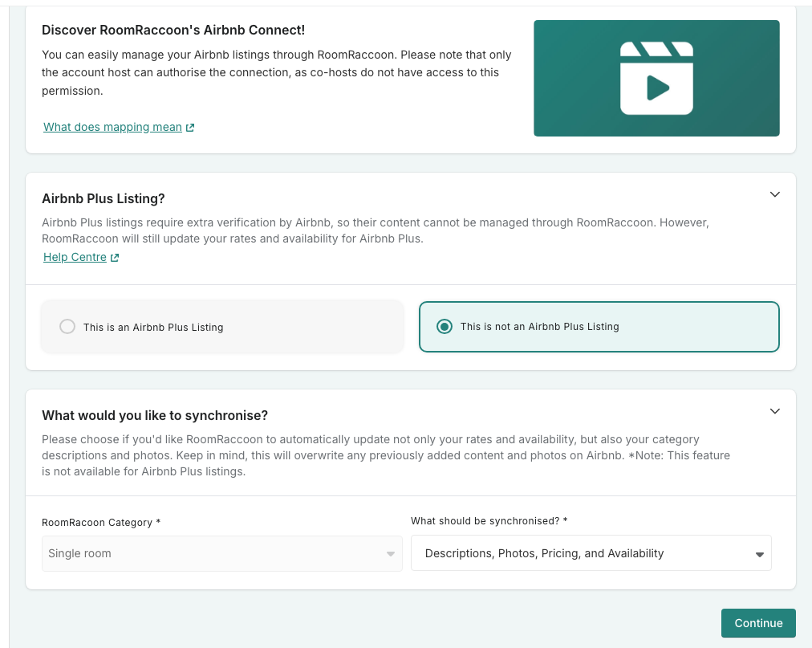Click the 'RoomRacoon Category *' label
This screenshot has height=648, width=812.
101,523
